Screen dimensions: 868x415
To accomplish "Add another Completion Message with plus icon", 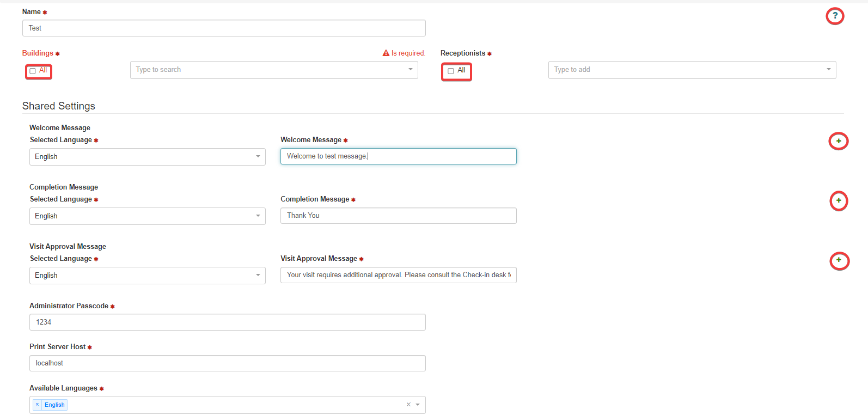I will tap(839, 200).
